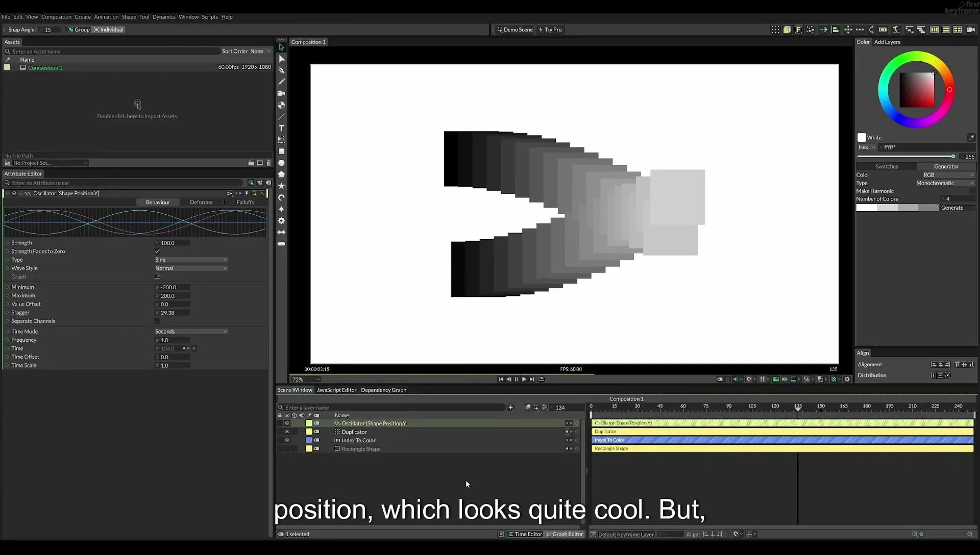Click the eyedropper icon beside White

click(971, 137)
